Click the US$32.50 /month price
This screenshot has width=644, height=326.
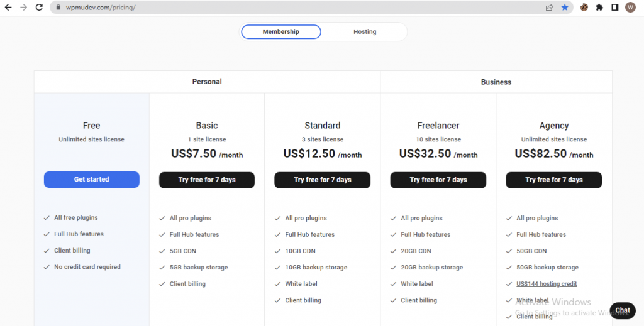tap(438, 154)
